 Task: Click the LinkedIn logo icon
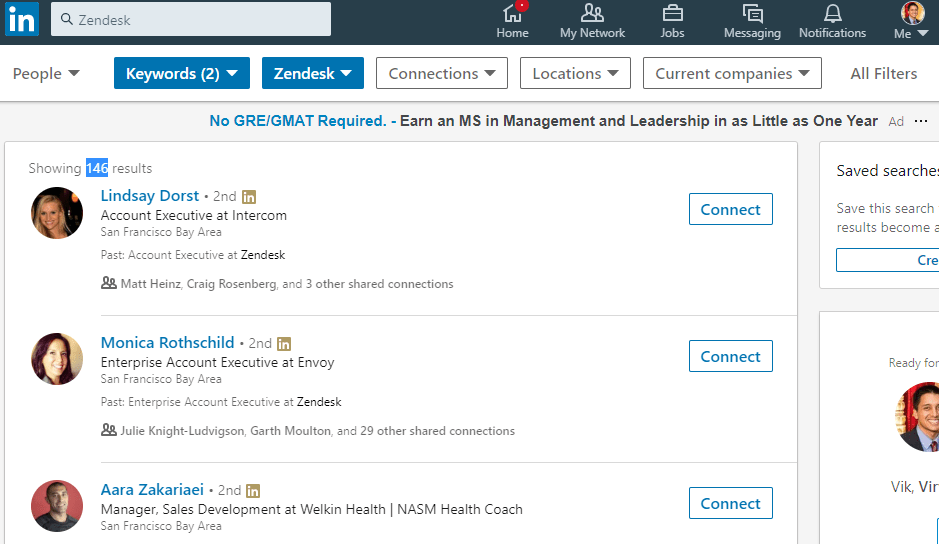[x=22, y=19]
